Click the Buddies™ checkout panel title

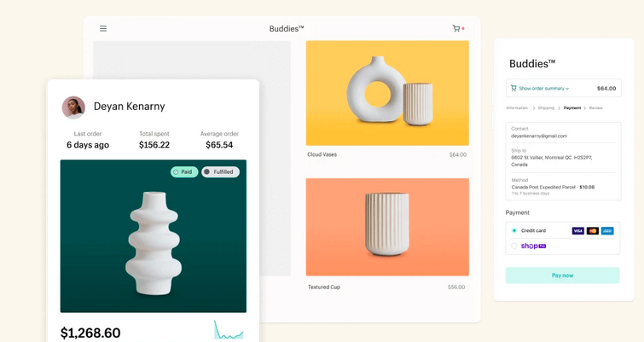pyautogui.click(x=532, y=64)
